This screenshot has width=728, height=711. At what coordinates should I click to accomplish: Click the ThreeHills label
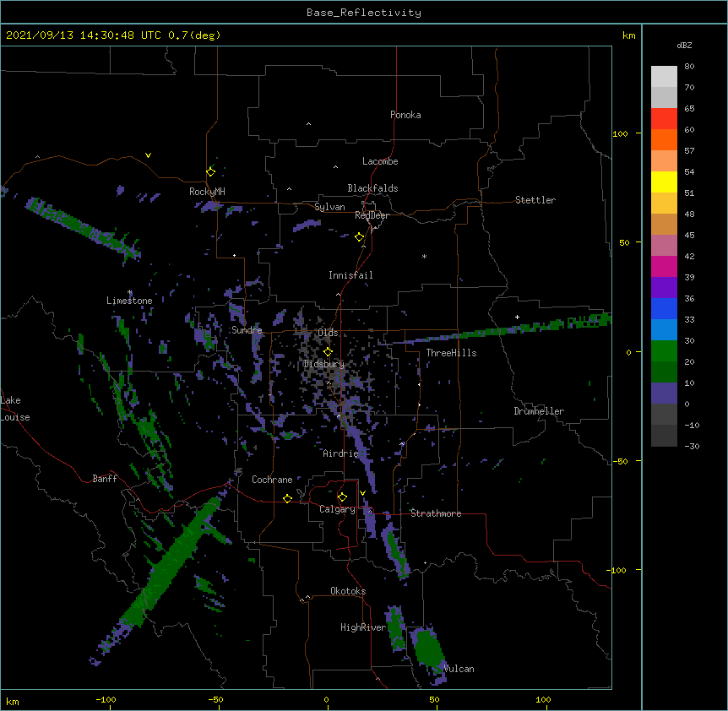point(451,353)
